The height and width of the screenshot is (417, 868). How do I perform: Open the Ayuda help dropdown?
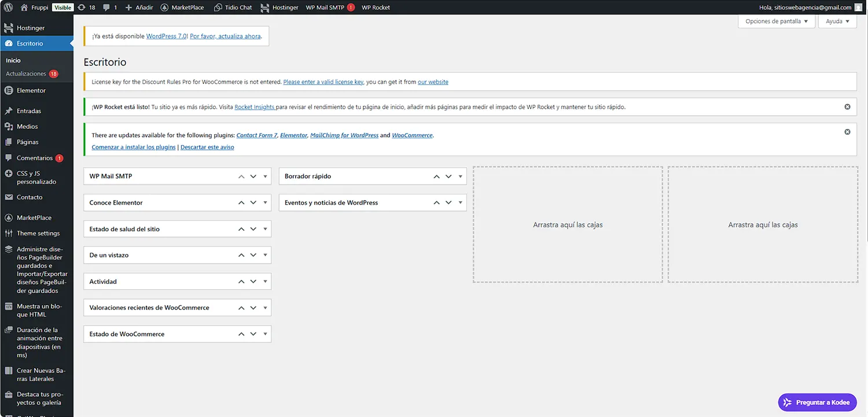click(837, 21)
